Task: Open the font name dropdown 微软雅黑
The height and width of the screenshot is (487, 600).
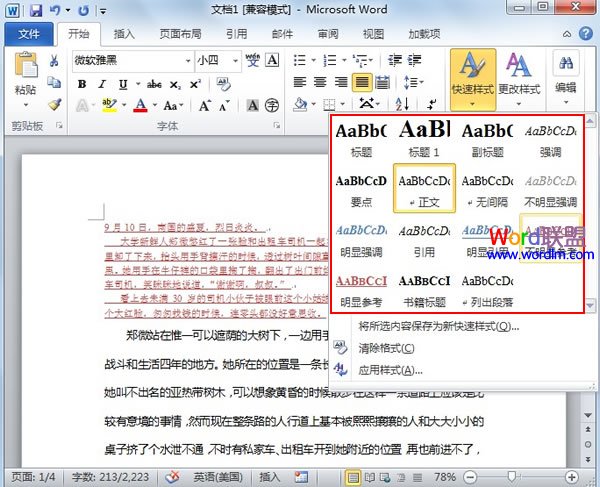Action: (188, 60)
